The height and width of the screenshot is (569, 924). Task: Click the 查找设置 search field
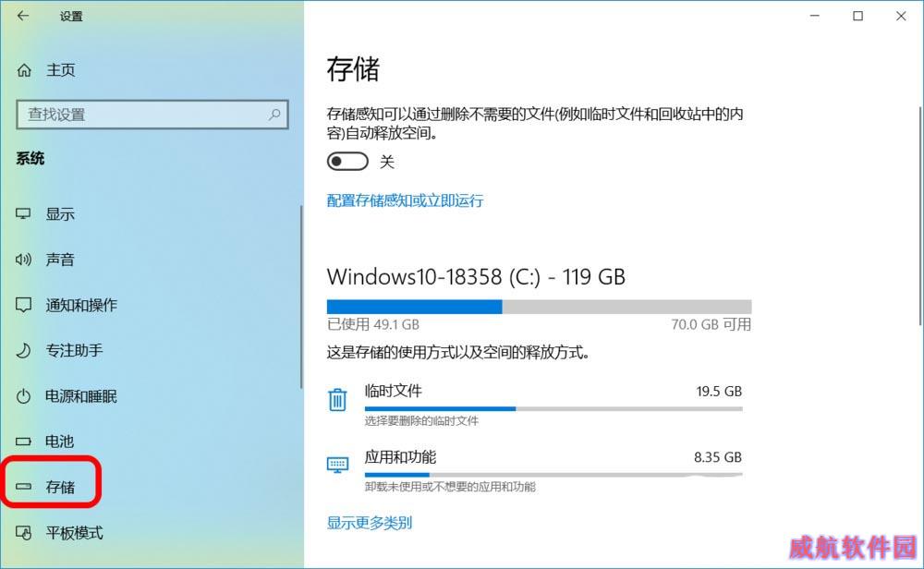pos(152,115)
